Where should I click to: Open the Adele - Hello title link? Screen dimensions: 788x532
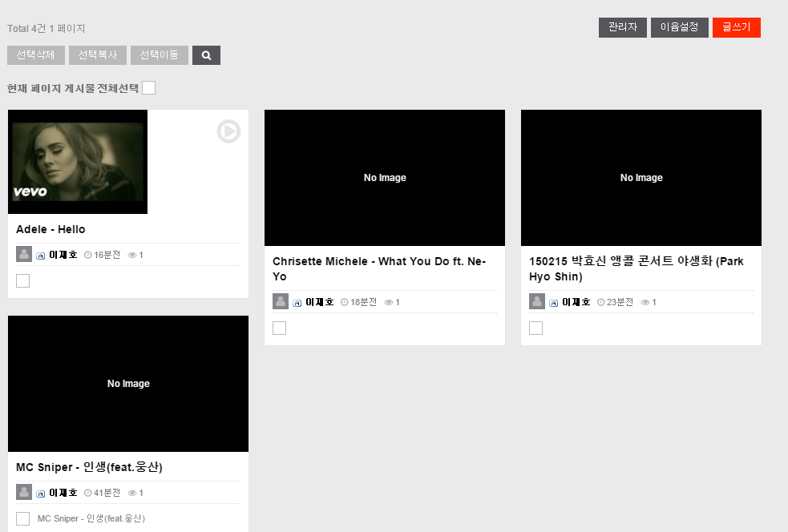(x=51, y=230)
